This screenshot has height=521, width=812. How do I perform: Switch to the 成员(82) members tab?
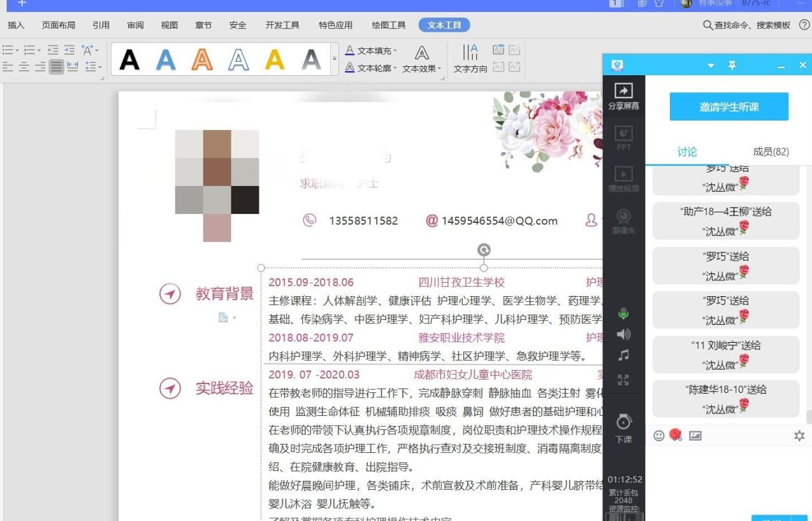point(771,152)
